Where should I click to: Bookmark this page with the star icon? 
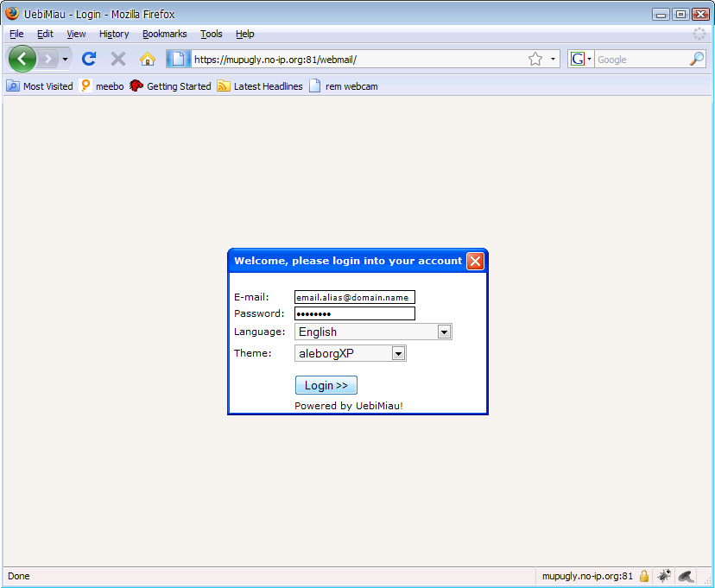[x=535, y=59]
